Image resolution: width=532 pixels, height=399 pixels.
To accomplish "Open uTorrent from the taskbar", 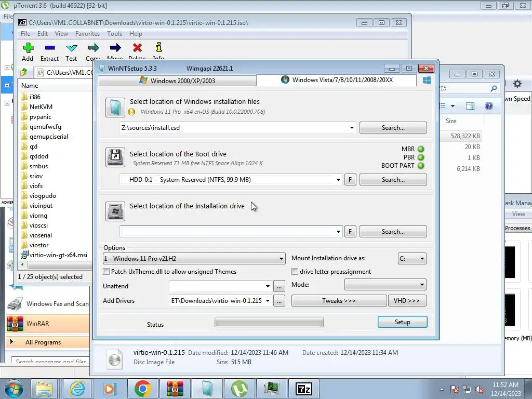I will pos(239,389).
